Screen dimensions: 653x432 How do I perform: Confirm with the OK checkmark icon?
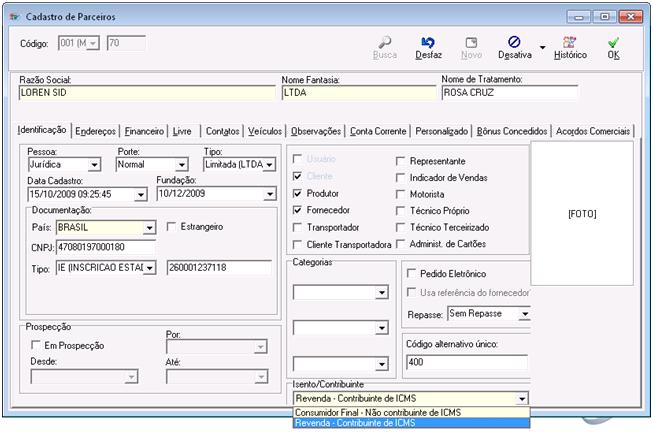(613, 43)
